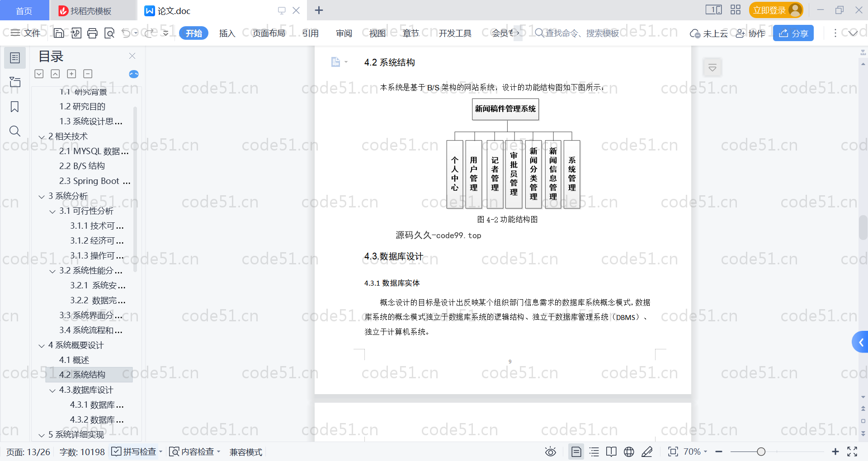Click the promote heading level plus icon
Screen dimensions: 868x461
(71, 74)
